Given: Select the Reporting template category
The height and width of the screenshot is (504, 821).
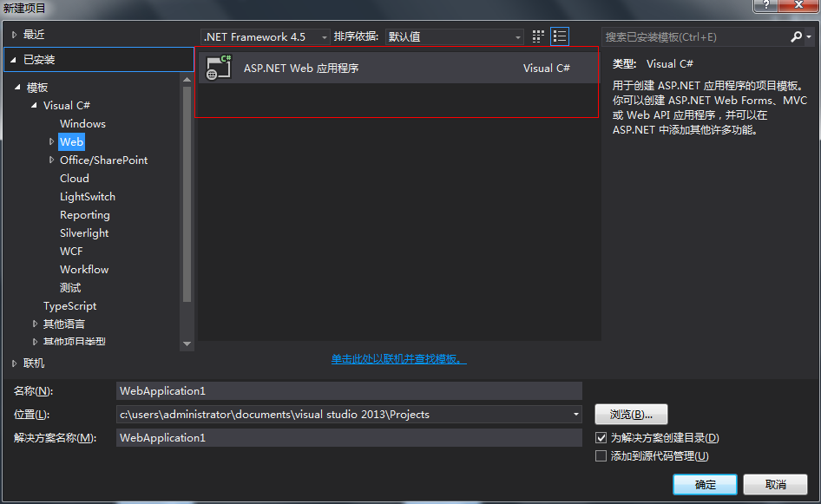Looking at the screenshot, I should (x=85, y=215).
